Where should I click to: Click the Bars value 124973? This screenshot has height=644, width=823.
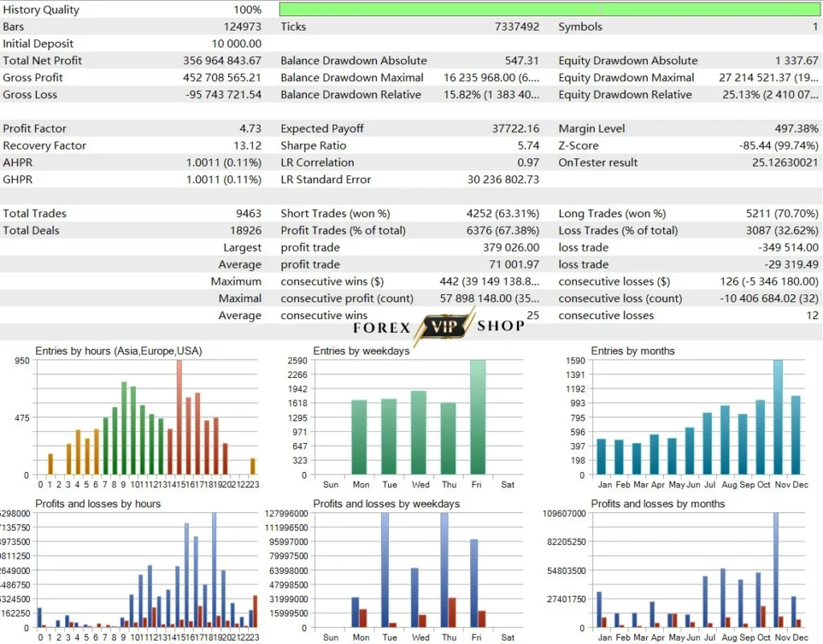click(x=242, y=27)
